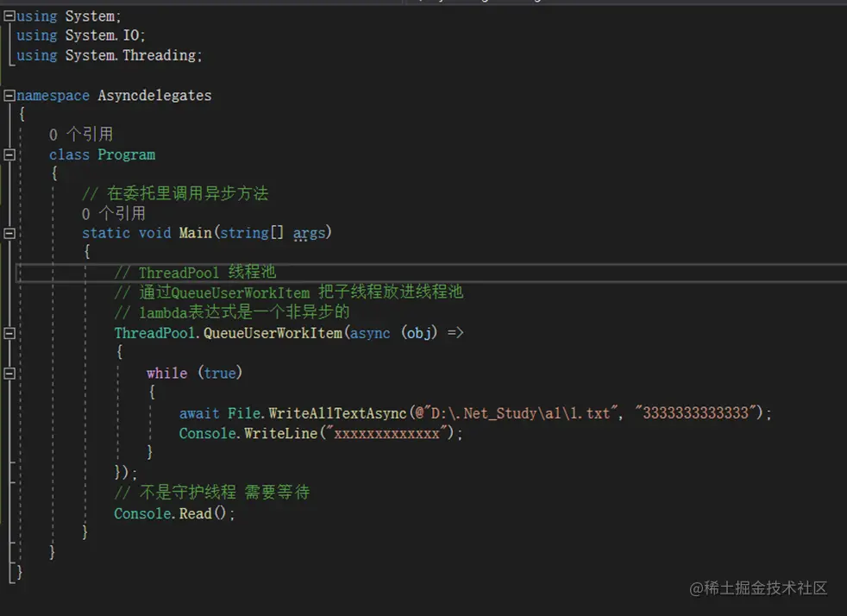The height and width of the screenshot is (616, 847).
Task: Click the underlined 'args' parameter
Action: [309, 234]
